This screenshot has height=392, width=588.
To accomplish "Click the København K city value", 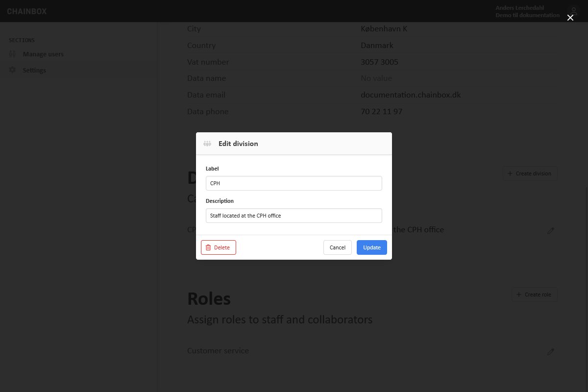I will [x=384, y=29].
